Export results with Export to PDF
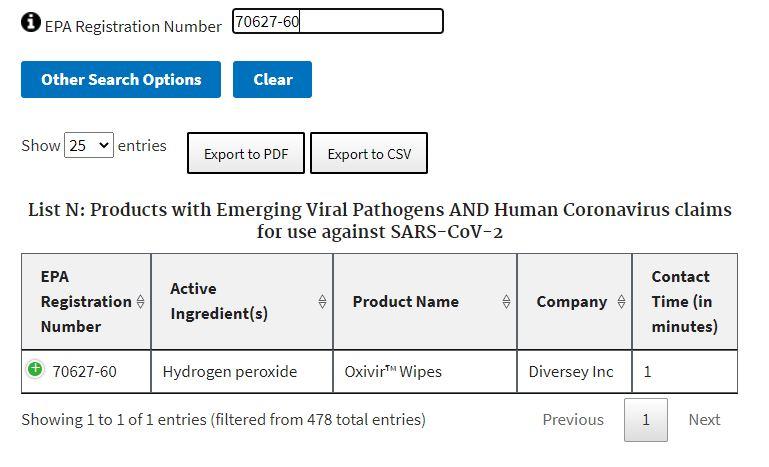 pyautogui.click(x=246, y=154)
